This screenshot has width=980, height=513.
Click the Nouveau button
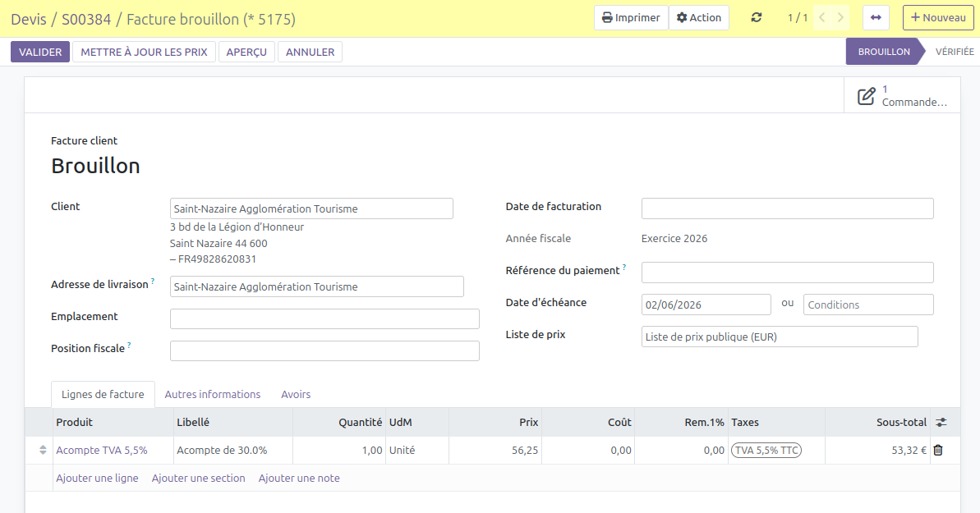tap(938, 17)
